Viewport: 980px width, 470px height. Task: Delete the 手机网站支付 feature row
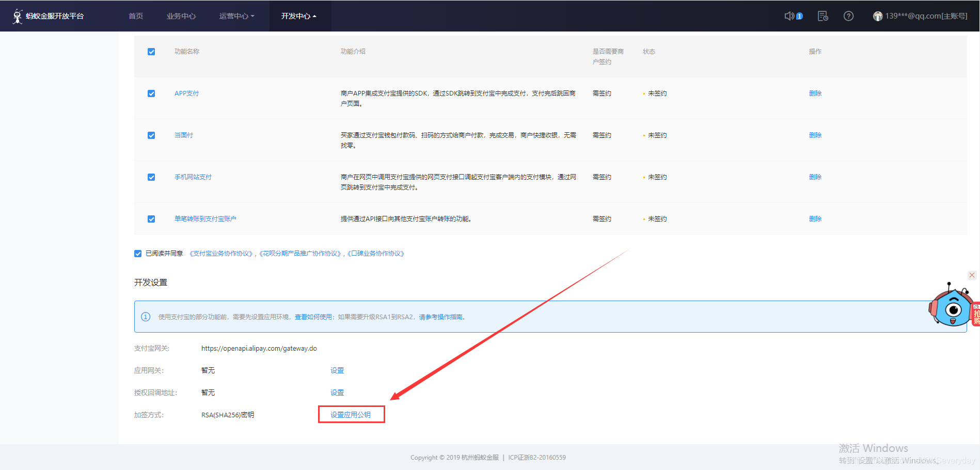point(815,177)
